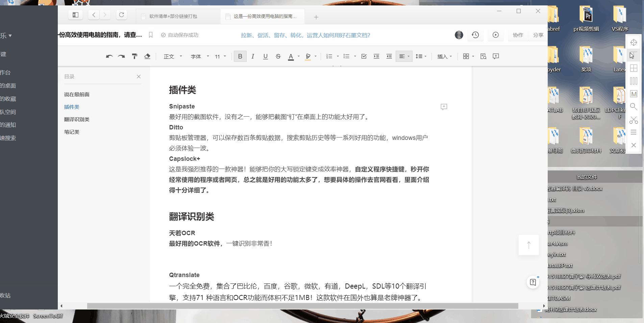Expand the text color dropdown arrow
This screenshot has height=323, width=644.
[298, 56]
